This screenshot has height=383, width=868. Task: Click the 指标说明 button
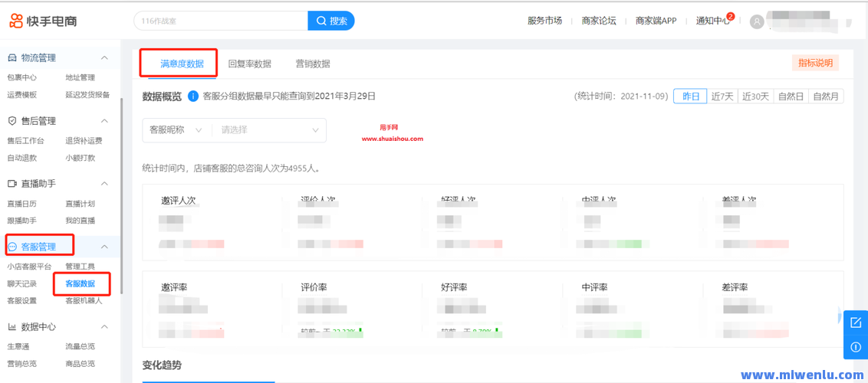(x=815, y=63)
